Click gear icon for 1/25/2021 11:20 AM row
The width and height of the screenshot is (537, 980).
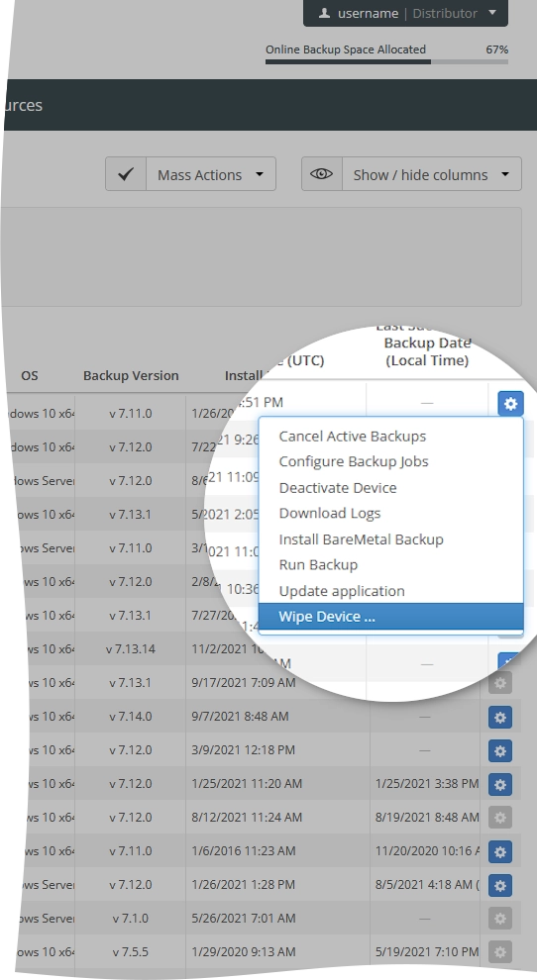(x=500, y=784)
